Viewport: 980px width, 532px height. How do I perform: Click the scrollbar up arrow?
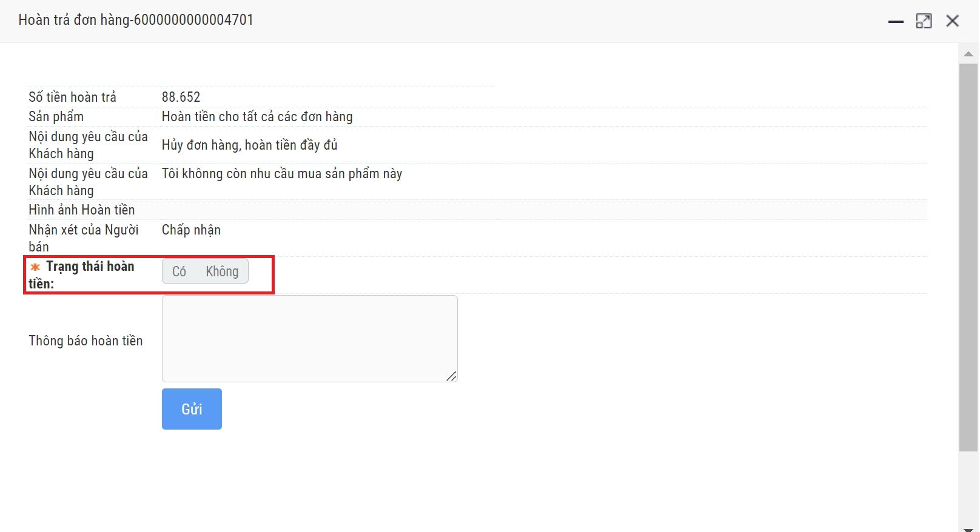[x=968, y=54]
